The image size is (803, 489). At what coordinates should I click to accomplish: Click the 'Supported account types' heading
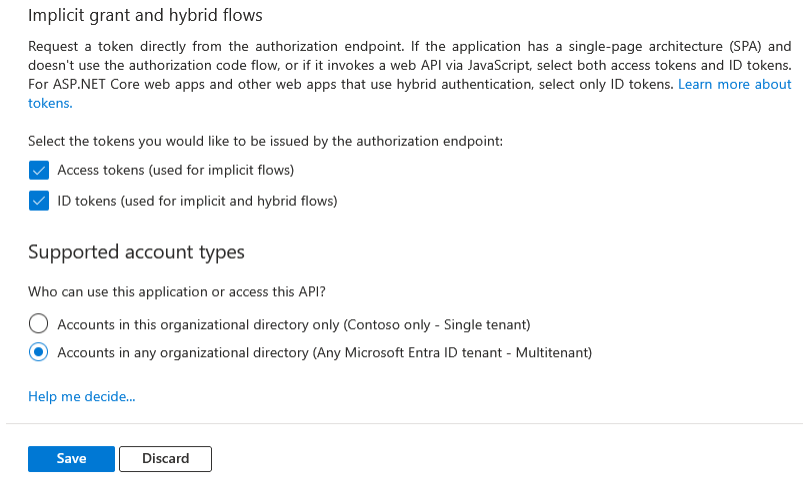(136, 252)
